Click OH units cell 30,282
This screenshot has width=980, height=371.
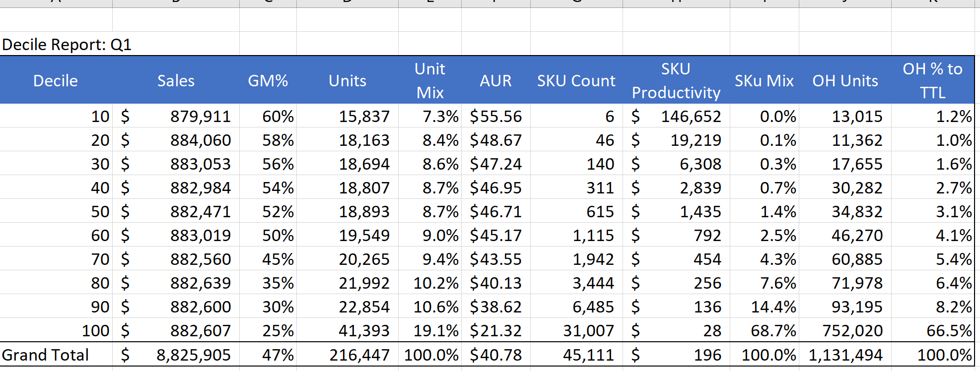point(845,187)
